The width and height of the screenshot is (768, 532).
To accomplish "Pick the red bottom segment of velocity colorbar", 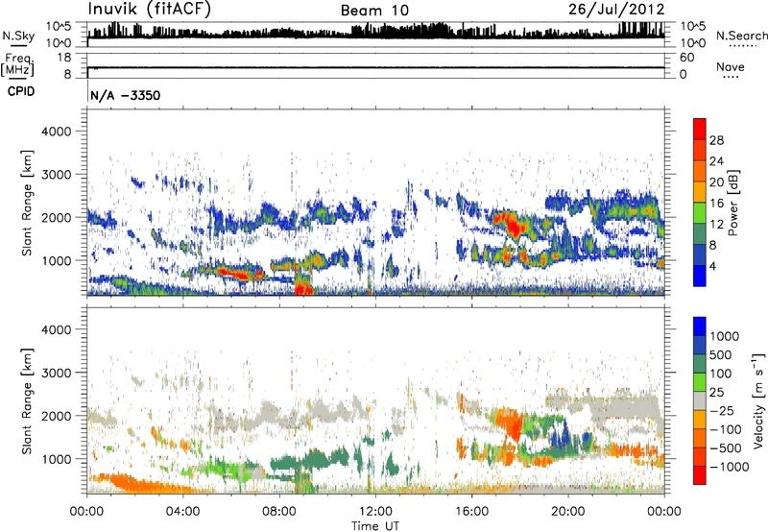I will [x=700, y=475].
